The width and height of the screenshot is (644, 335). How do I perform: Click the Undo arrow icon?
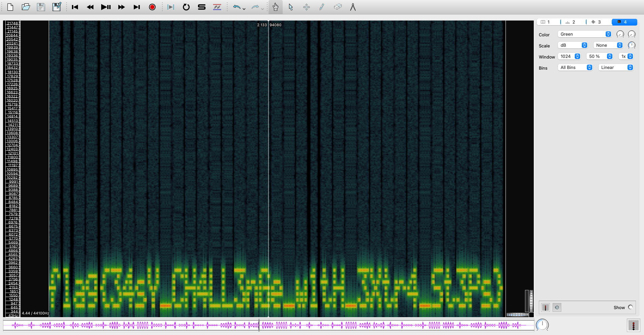point(237,7)
